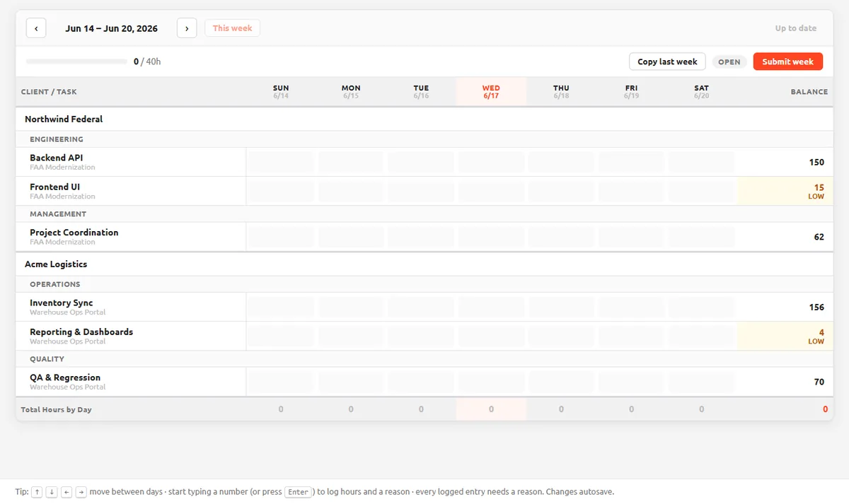Click the Total Hours by Day label
The height and width of the screenshot is (504, 849).
click(57, 409)
